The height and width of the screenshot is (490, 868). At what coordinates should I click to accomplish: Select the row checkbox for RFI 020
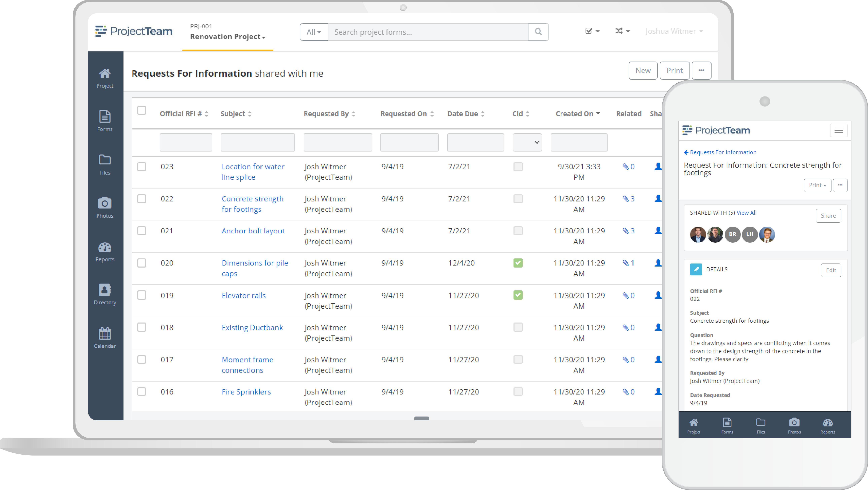(141, 263)
